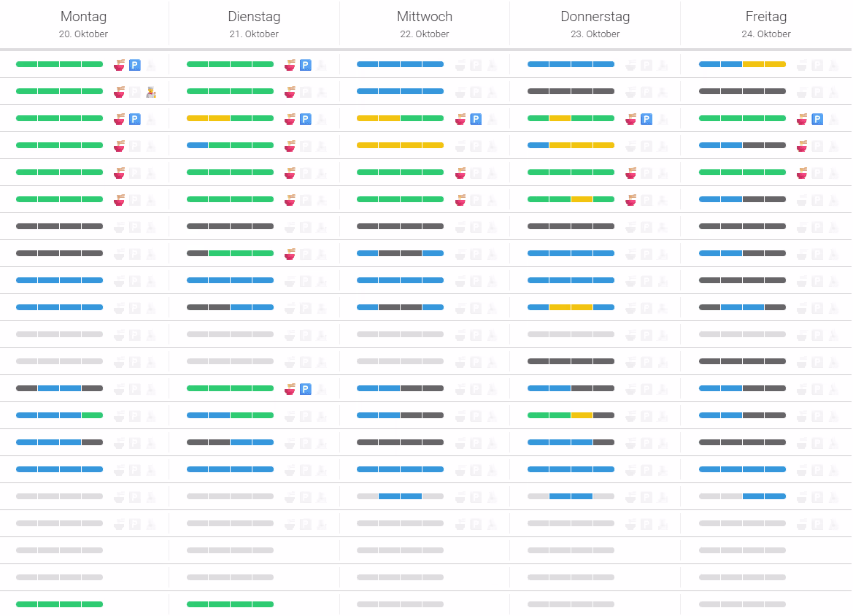Click the meal bowl icon in the fifth Mittwoch row
Viewport: 853px width, 616px height.
pyautogui.click(x=460, y=172)
